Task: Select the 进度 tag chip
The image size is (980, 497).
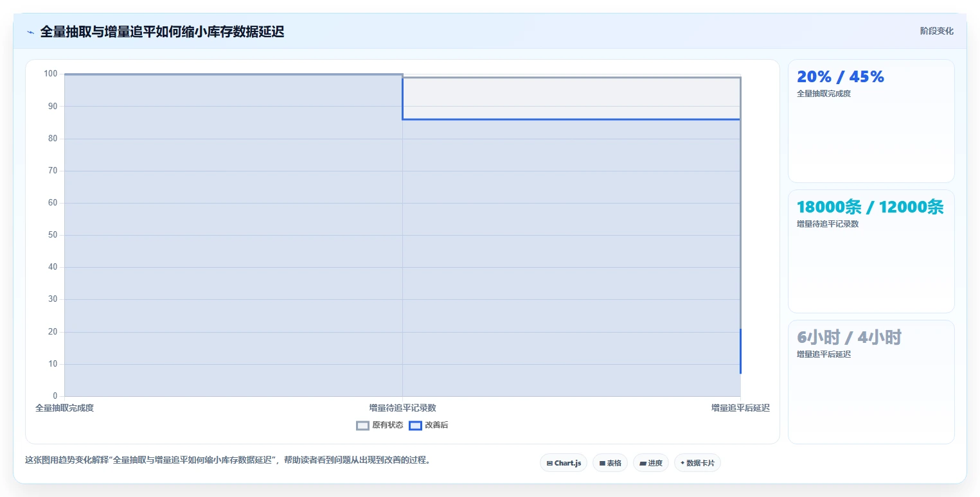Action: click(x=651, y=463)
